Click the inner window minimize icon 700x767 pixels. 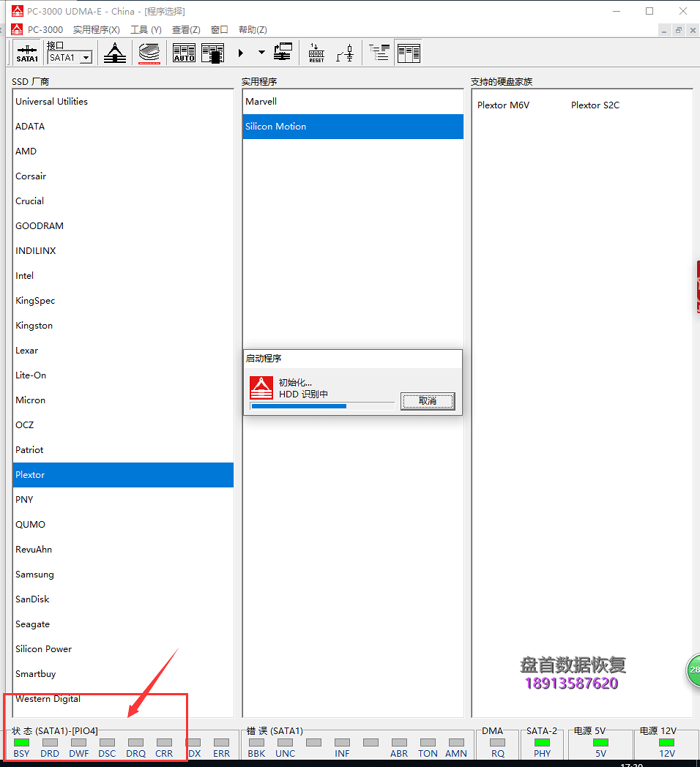coord(664,30)
